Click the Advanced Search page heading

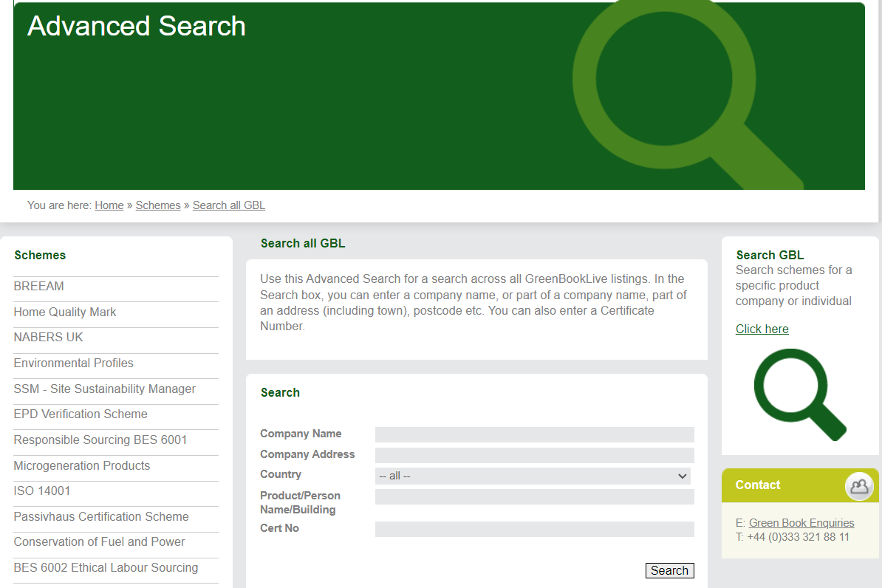click(137, 27)
